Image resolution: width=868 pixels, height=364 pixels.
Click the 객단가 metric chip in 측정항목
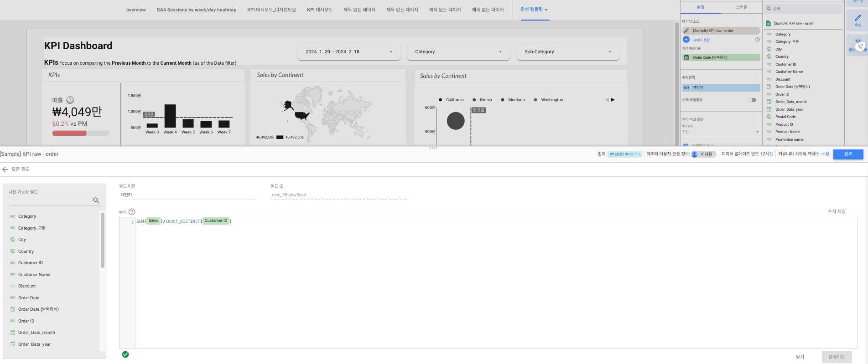click(721, 87)
